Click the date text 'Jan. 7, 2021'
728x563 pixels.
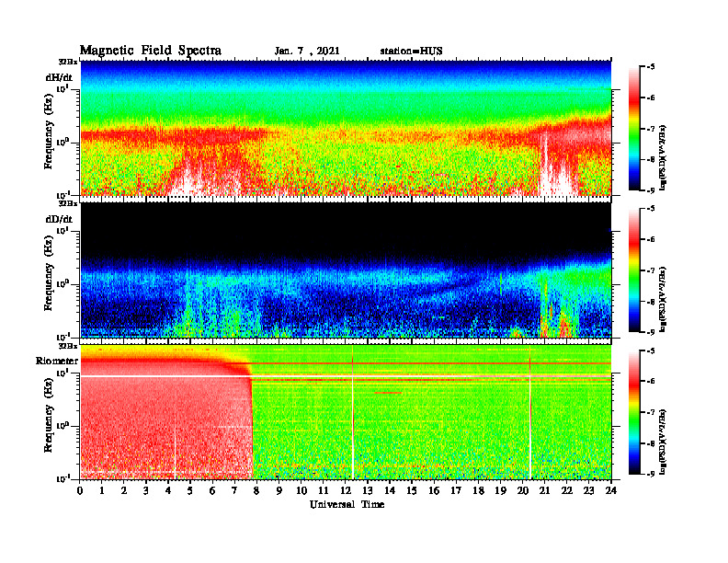coord(307,52)
